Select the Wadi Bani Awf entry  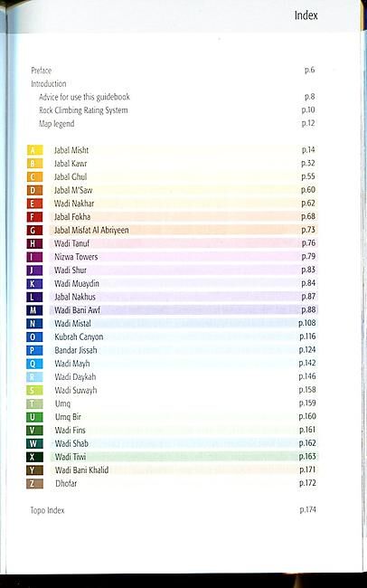(x=78, y=310)
